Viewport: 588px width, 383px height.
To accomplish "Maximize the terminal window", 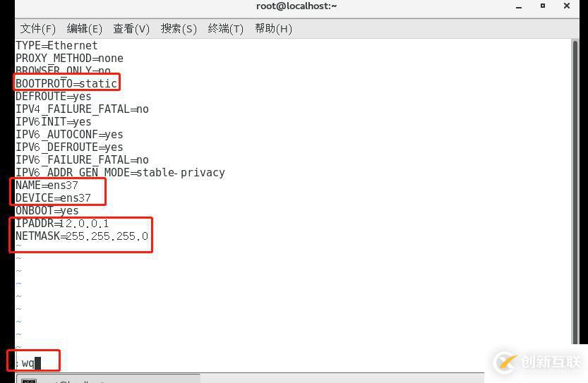I will click(x=543, y=6).
